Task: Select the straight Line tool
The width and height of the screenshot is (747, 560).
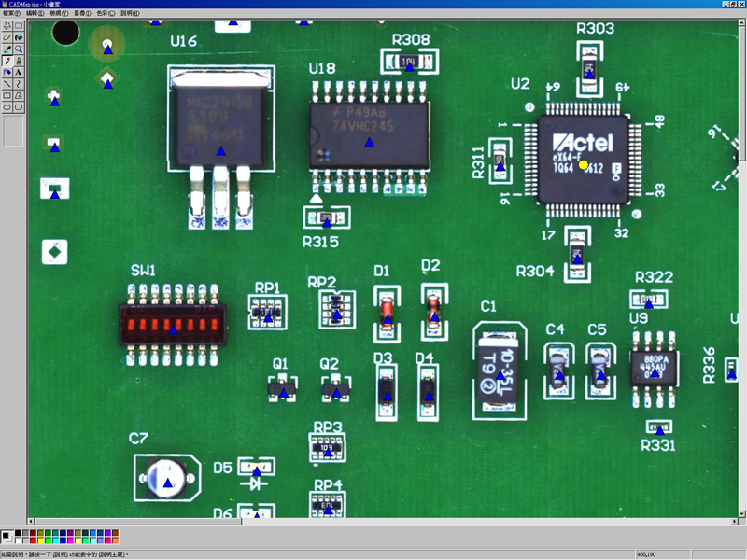Action: tap(7, 84)
